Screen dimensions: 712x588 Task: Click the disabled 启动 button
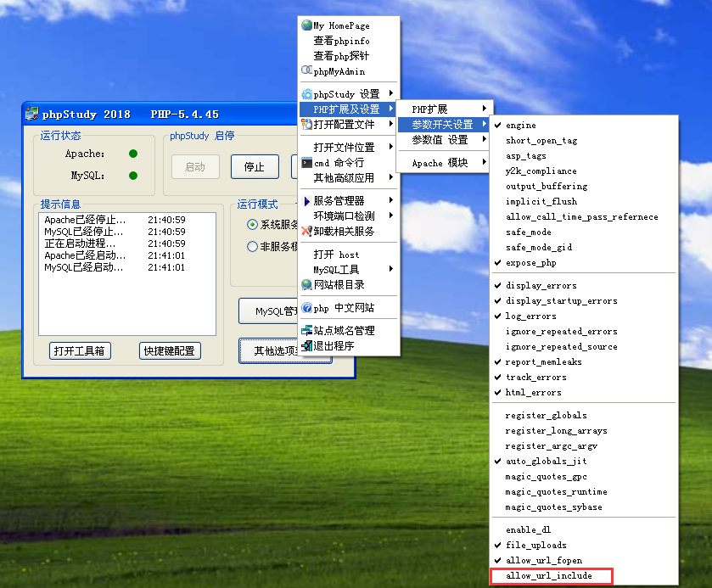195,166
